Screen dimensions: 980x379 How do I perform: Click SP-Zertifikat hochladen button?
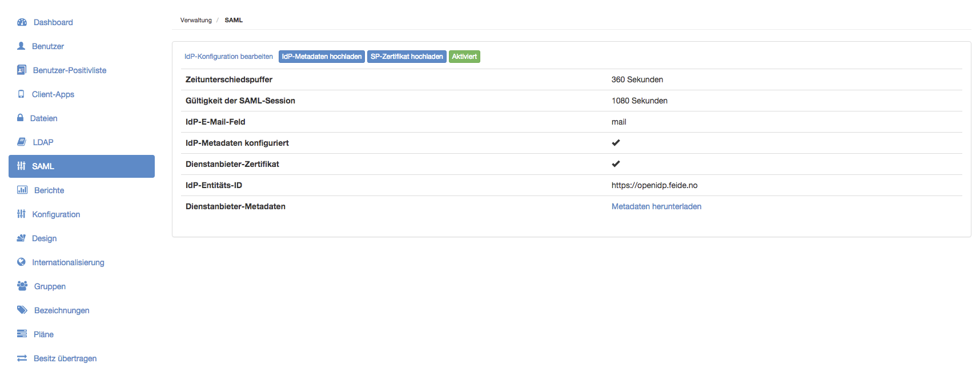407,57
